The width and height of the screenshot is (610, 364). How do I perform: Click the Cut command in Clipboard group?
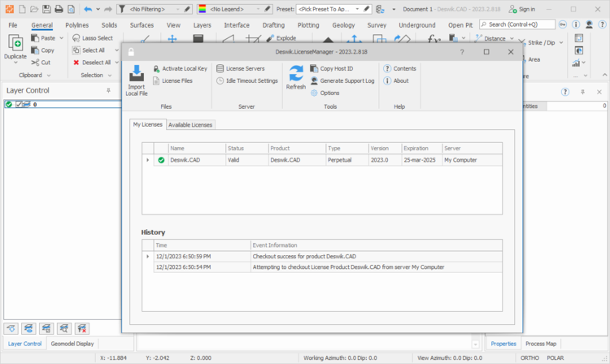(x=41, y=62)
